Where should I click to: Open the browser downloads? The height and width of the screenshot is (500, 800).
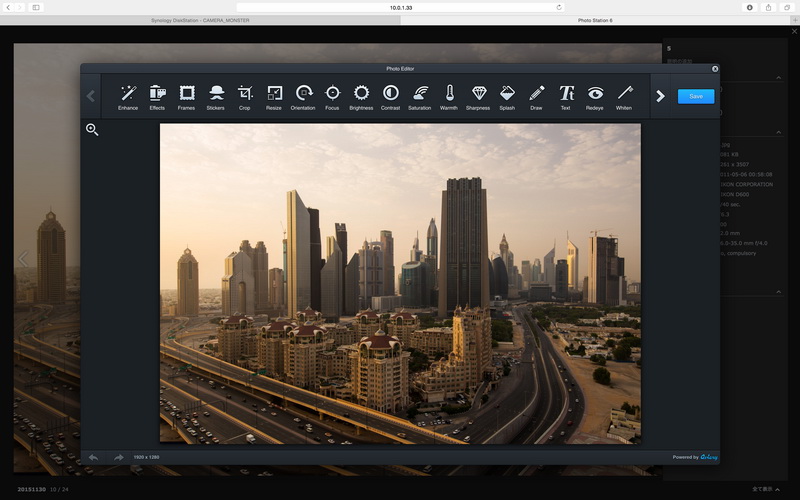[749, 8]
